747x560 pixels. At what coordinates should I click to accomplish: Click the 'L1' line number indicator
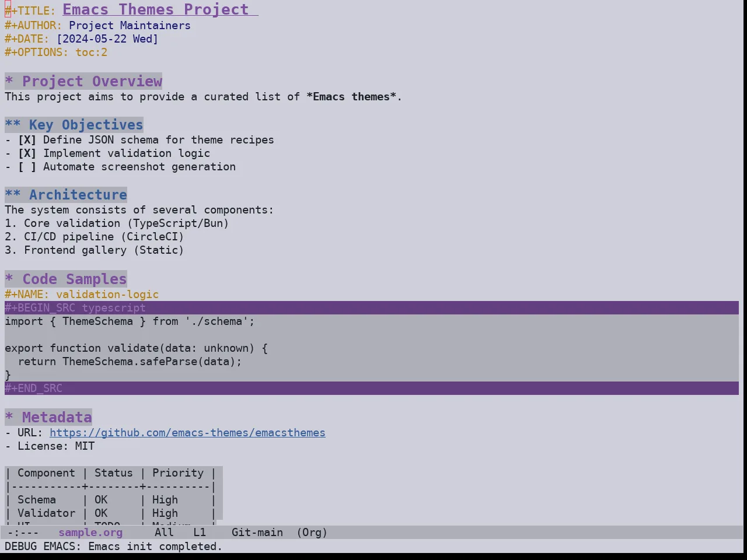click(x=200, y=533)
